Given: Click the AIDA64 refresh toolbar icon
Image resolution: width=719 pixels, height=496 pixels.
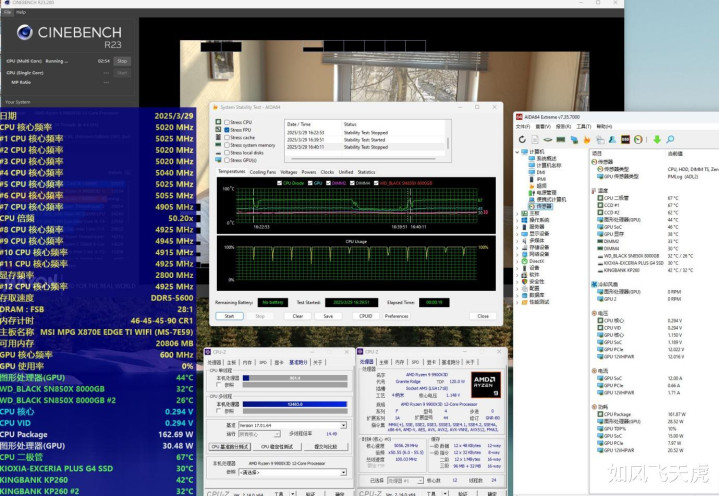Looking at the screenshot, I should coord(522,139).
